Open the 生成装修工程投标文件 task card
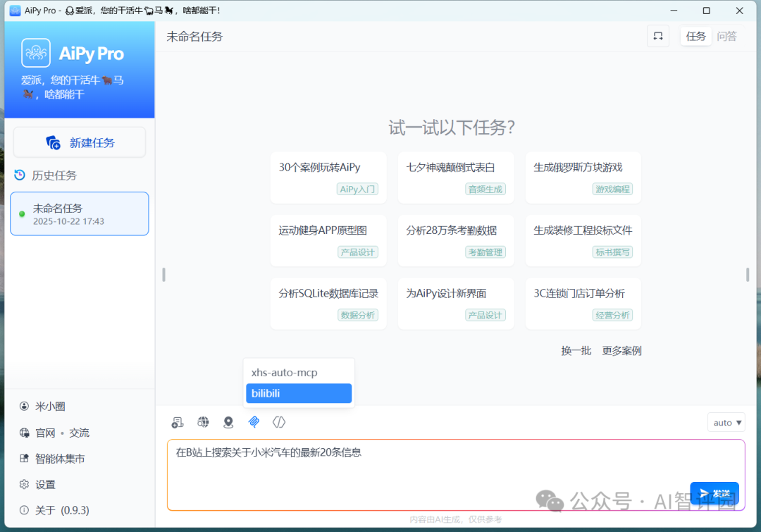Screen dimensions: 761x532 [583, 241]
